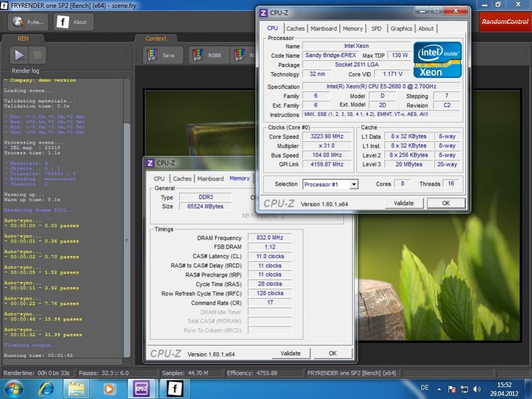Save the rendered image from Context toolbar
The height and width of the screenshot is (399, 532).
tap(162, 55)
